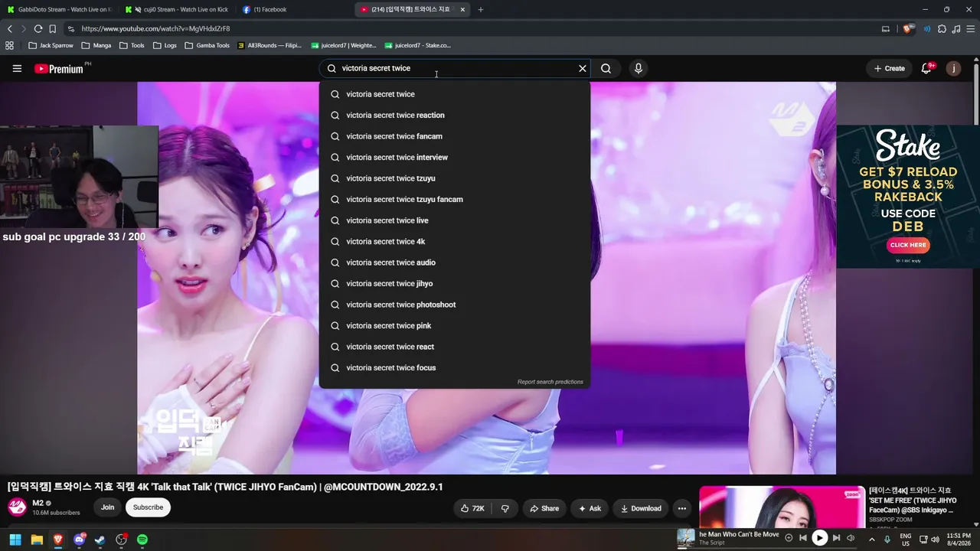Image resolution: width=980 pixels, height=551 pixels.
Task: Switch to the Facebook tab
Action: (295, 9)
